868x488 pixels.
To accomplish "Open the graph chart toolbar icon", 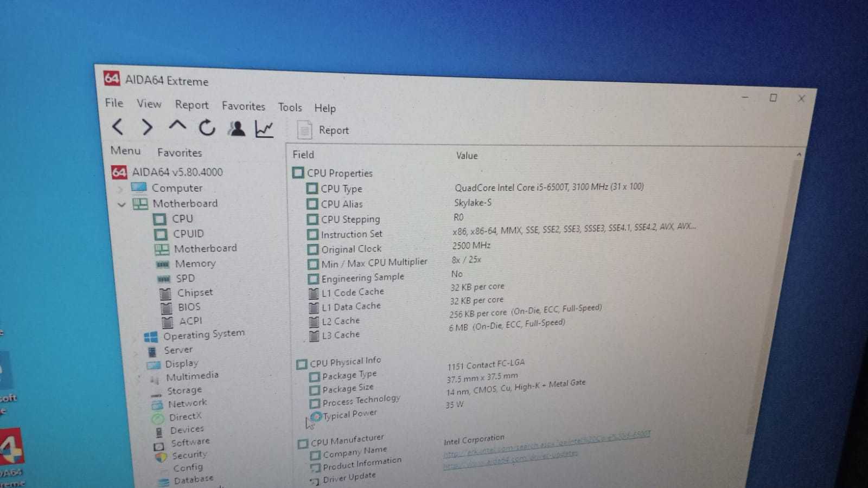I will click(x=264, y=129).
